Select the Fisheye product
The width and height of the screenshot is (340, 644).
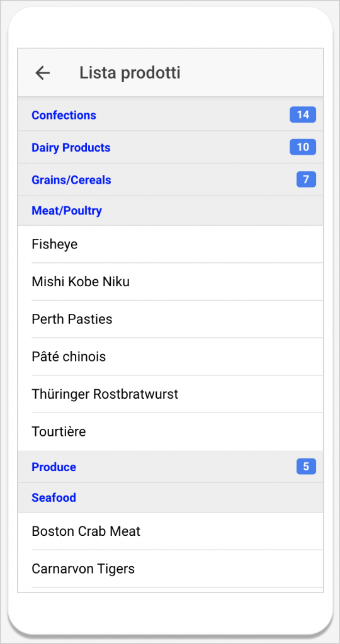(170, 245)
